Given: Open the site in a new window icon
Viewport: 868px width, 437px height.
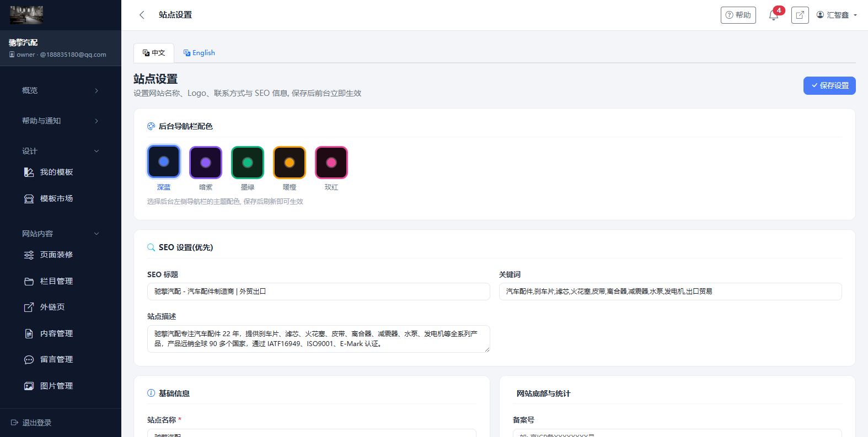Looking at the screenshot, I should click(800, 15).
